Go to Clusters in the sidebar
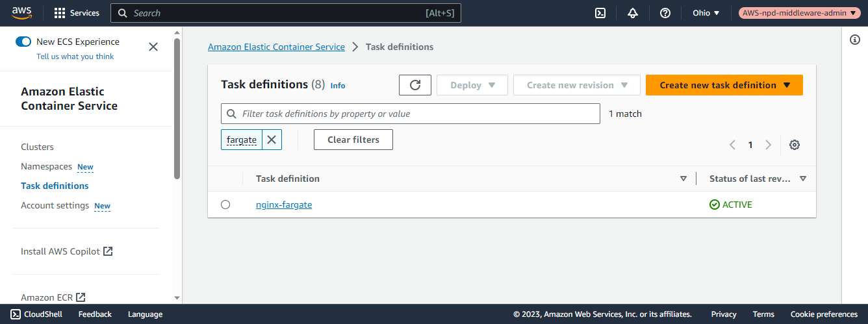 click(x=37, y=147)
